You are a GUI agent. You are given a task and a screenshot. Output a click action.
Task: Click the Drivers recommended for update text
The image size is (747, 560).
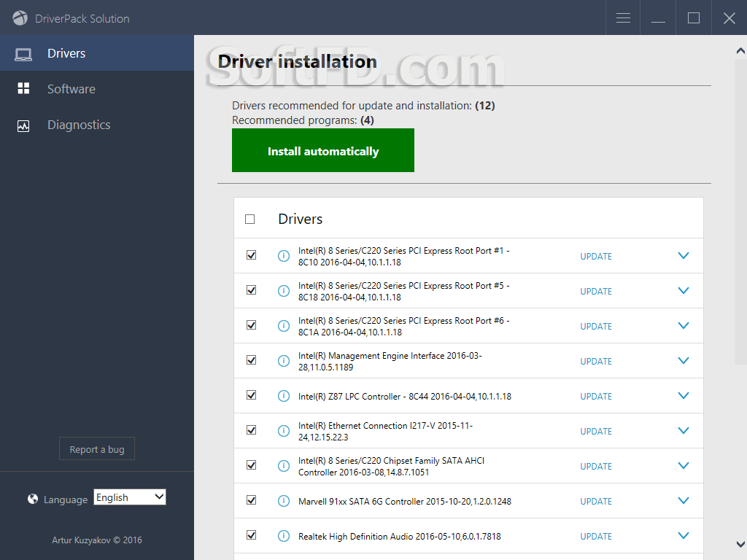(x=363, y=105)
